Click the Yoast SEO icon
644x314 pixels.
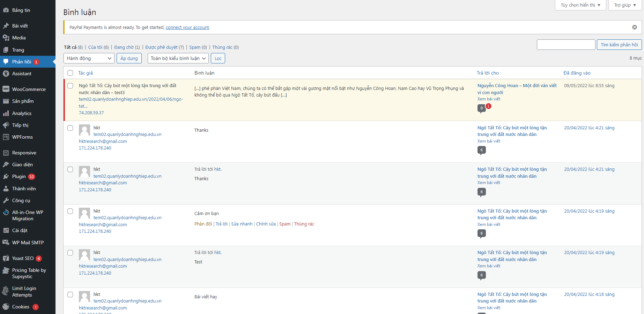tap(6, 258)
